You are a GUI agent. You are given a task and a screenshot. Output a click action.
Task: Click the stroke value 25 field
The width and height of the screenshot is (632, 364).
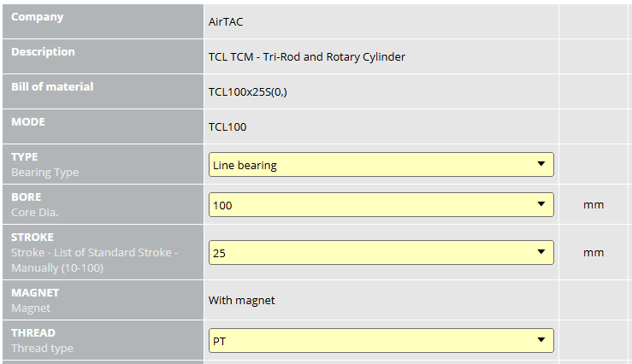381,252
